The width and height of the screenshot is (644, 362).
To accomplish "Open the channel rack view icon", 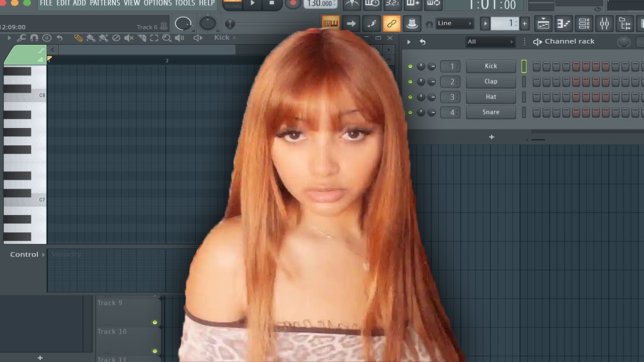I will [x=584, y=24].
